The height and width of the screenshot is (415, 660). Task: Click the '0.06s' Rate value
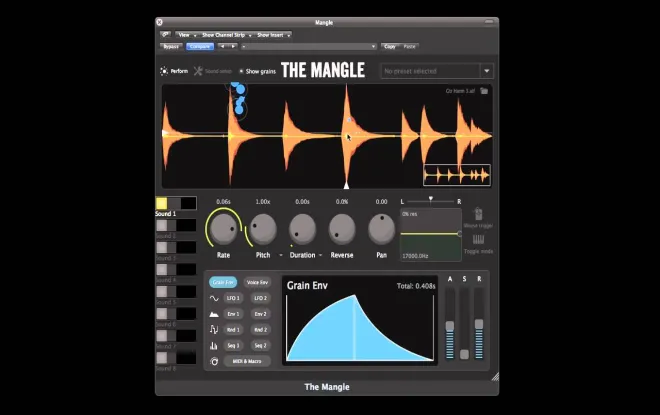point(224,202)
